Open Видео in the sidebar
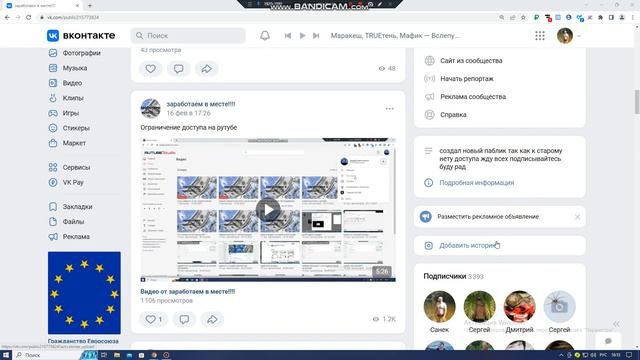The height and width of the screenshot is (360, 640). 66,83
